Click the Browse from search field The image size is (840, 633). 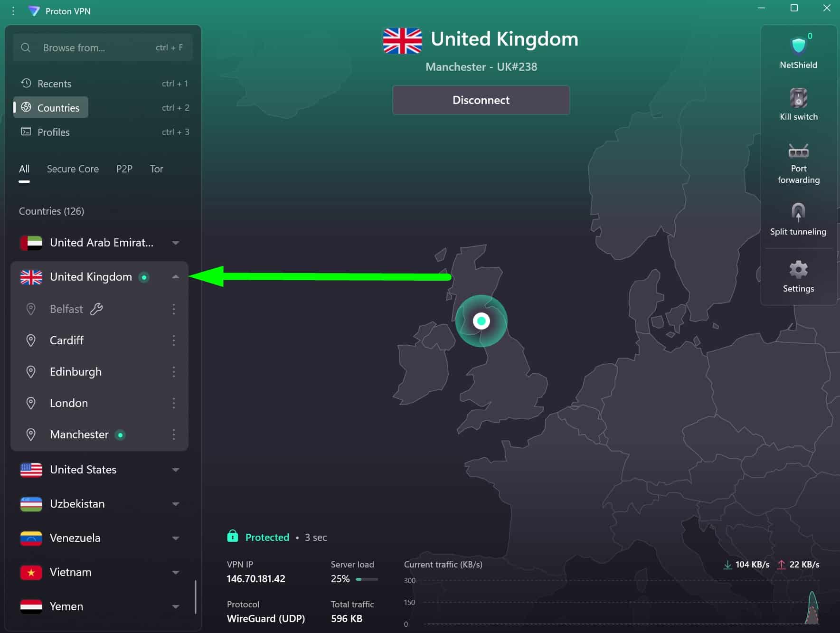pyautogui.click(x=103, y=47)
